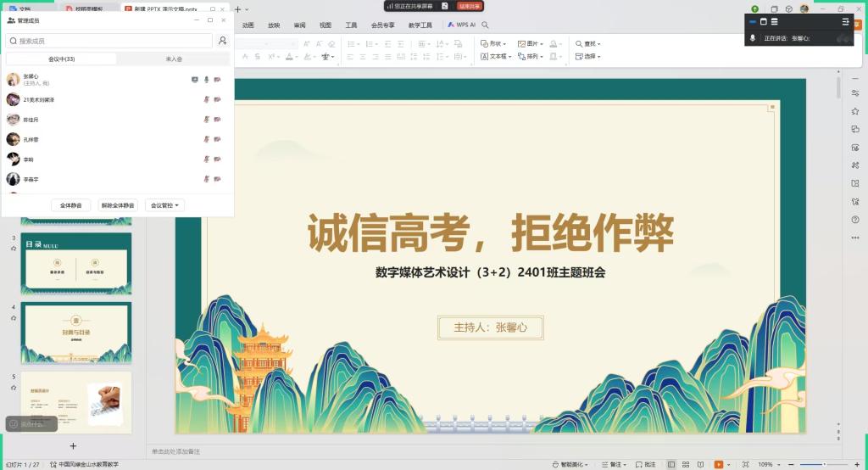This screenshot has width=868, height=470.
Task: Click the 文本框 text box icon
Action: pyautogui.click(x=484, y=57)
